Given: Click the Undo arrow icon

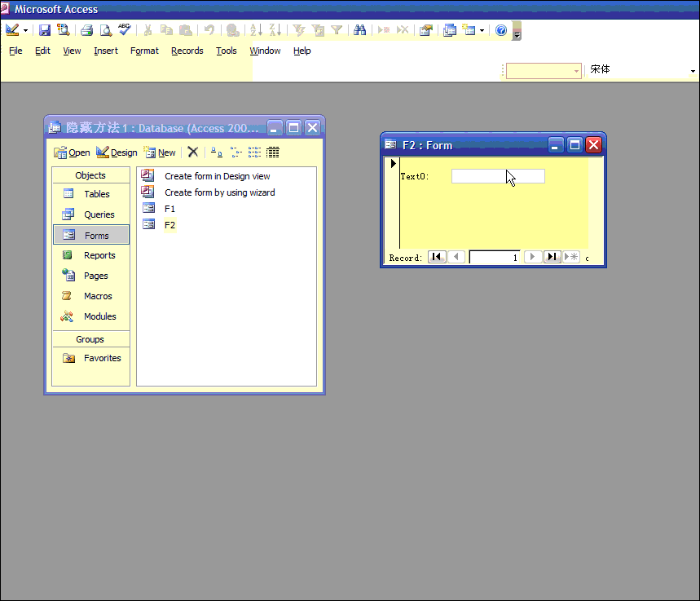Looking at the screenshot, I should [209, 30].
